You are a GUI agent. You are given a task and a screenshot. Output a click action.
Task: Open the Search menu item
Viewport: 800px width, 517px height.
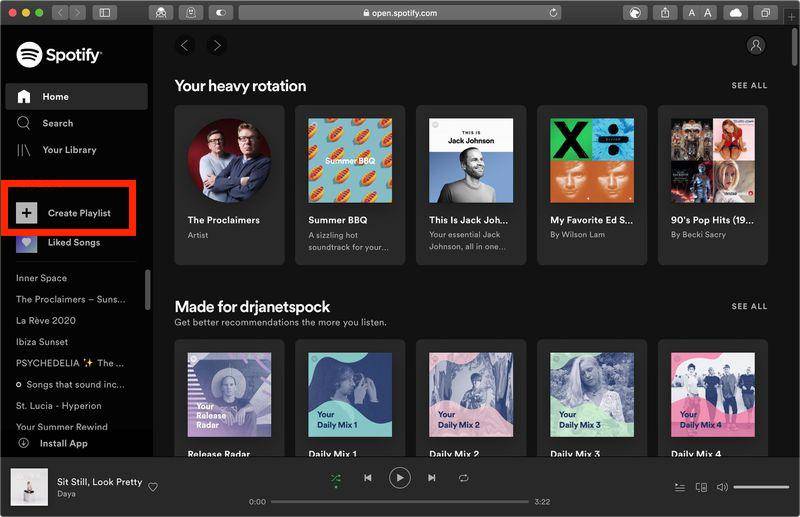pyautogui.click(x=57, y=123)
